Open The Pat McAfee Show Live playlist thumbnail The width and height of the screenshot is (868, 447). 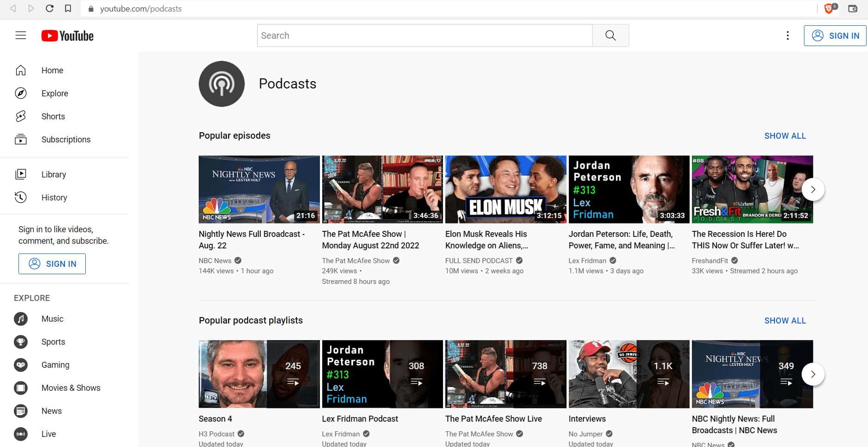[x=506, y=374]
